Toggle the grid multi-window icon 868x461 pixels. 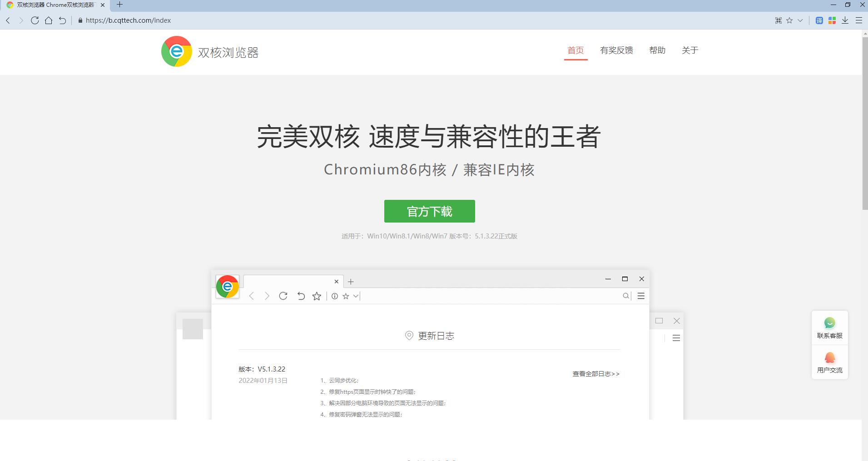coord(778,20)
